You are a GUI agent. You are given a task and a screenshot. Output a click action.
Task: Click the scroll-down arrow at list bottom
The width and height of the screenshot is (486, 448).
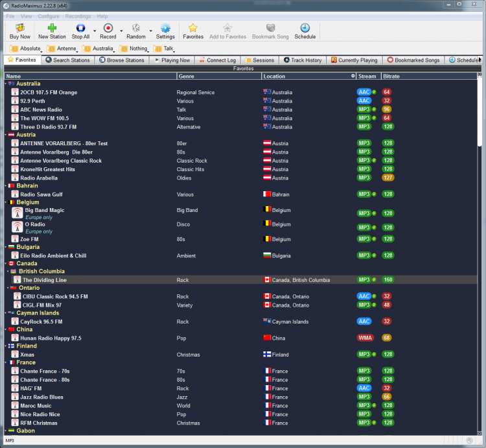pyautogui.click(x=480, y=433)
